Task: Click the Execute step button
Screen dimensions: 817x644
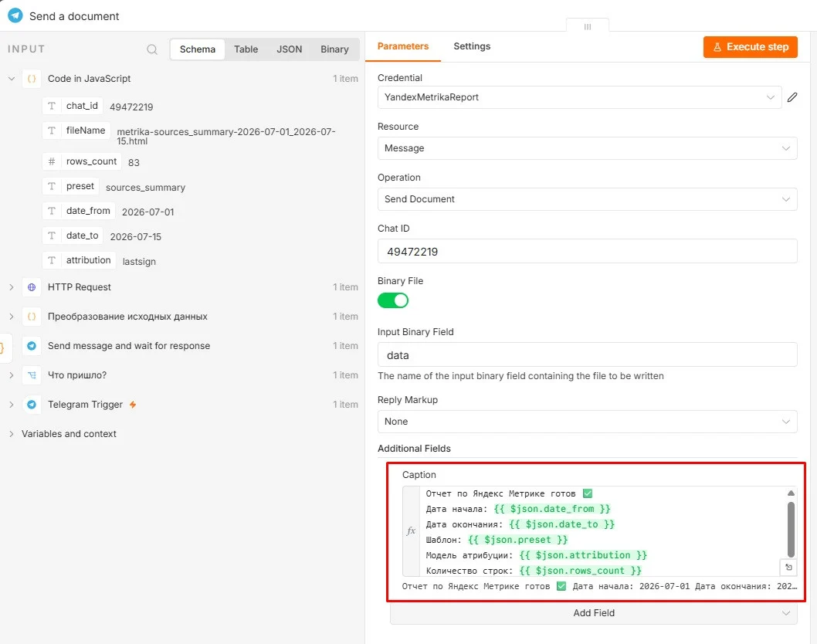Action: [751, 47]
